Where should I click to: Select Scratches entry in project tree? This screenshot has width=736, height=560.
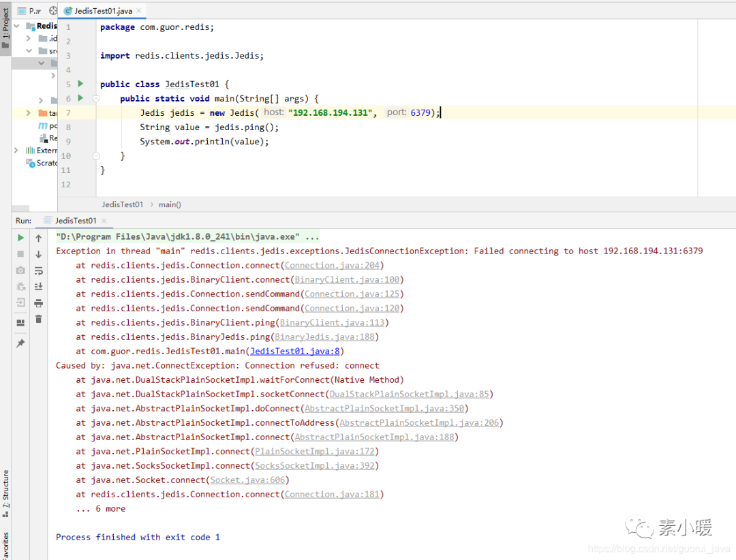[42, 163]
